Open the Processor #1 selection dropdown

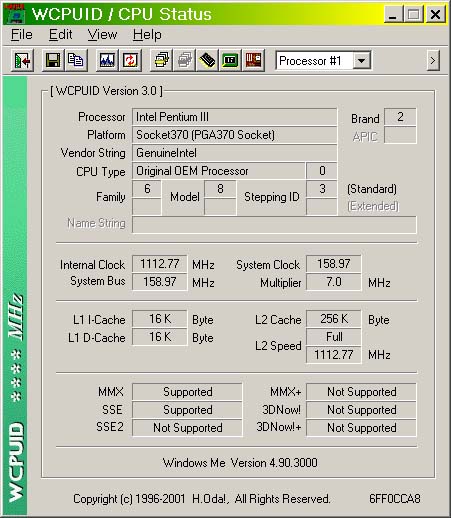coord(362,61)
